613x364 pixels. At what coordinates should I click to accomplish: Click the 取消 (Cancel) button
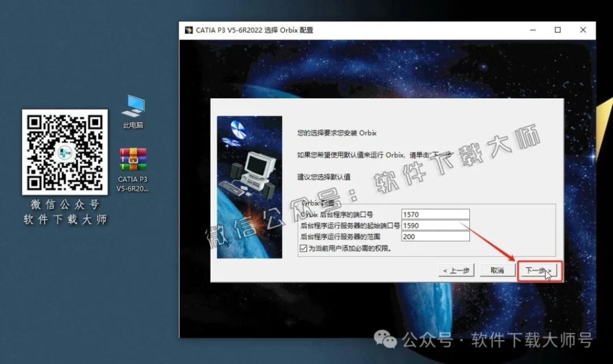[x=497, y=270]
